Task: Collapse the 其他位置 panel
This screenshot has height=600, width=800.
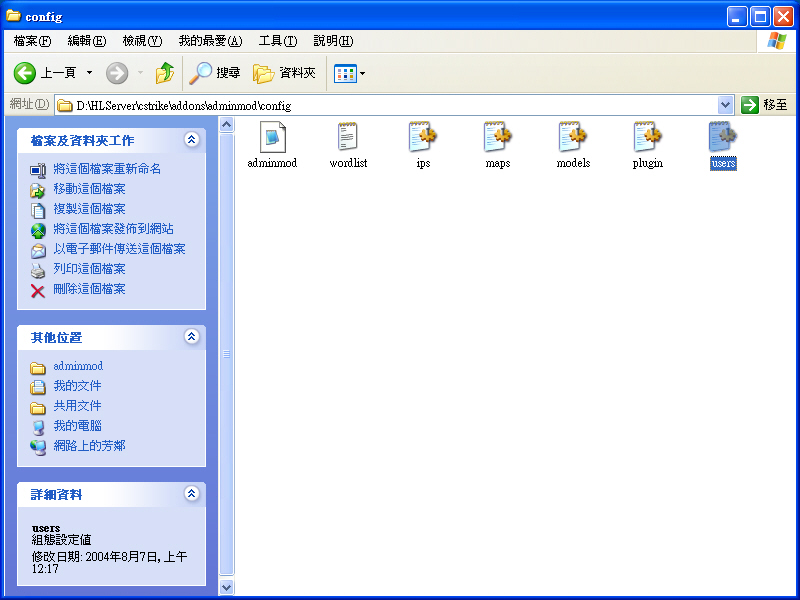Action: tap(192, 337)
